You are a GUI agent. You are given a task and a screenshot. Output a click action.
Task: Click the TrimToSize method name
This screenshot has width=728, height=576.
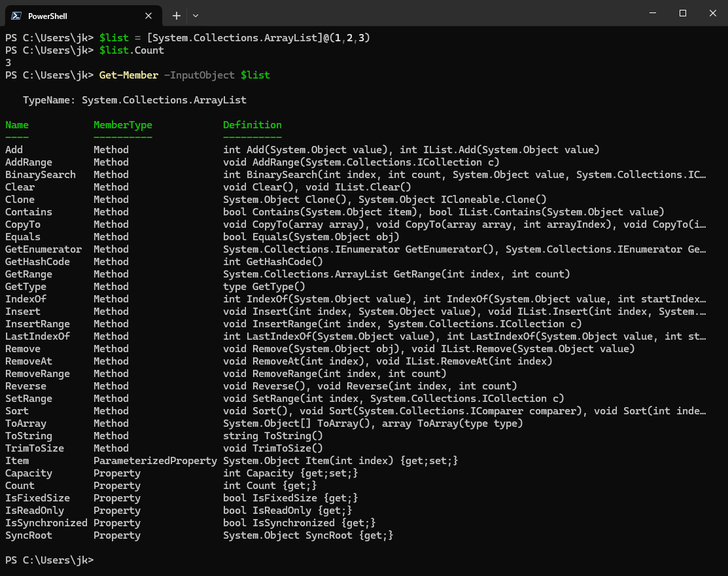(34, 448)
